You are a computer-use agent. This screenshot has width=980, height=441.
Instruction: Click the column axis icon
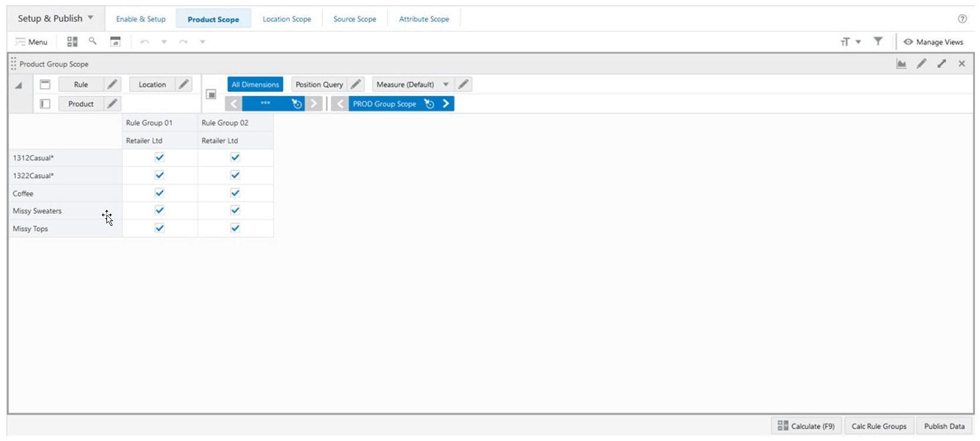point(45,85)
